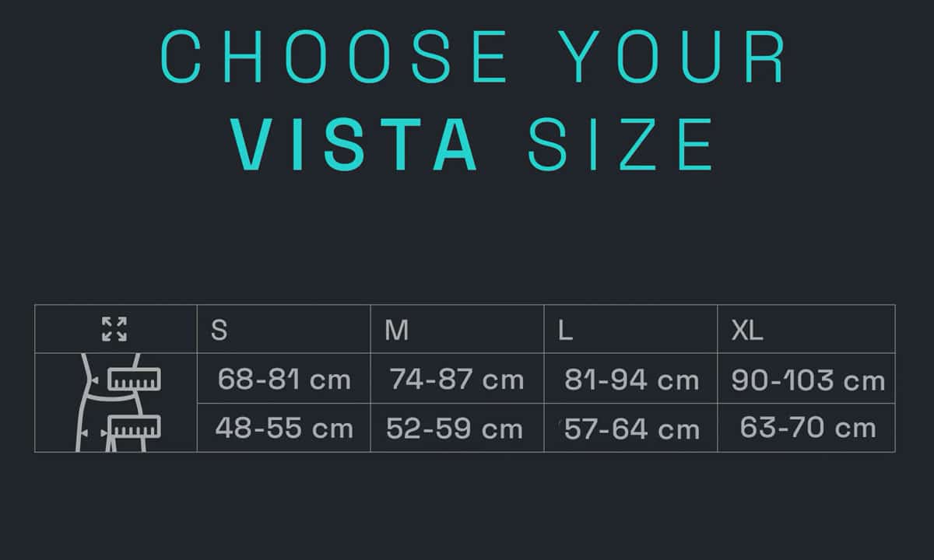Select the M size column header
This screenshot has width=934, height=560.
tap(396, 331)
